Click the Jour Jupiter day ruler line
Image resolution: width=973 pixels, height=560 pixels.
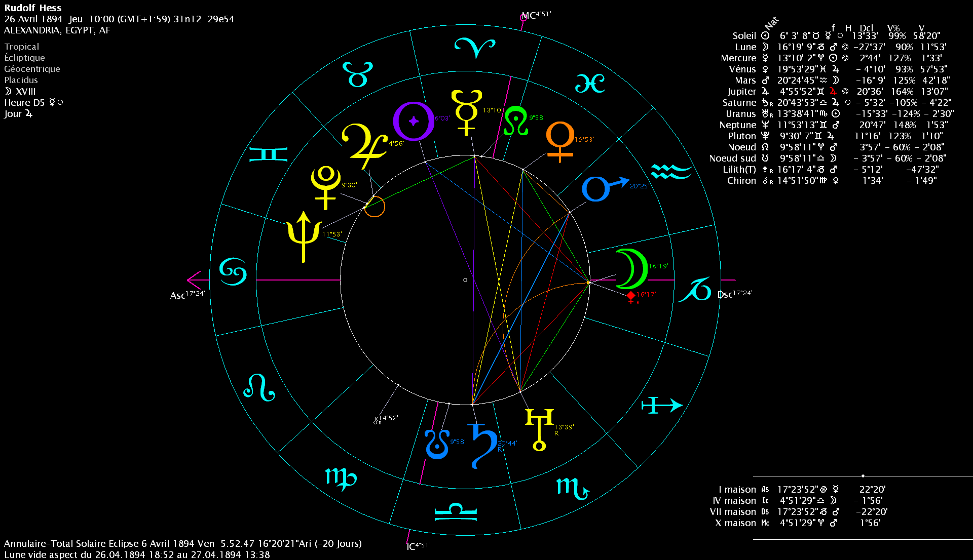19,113
